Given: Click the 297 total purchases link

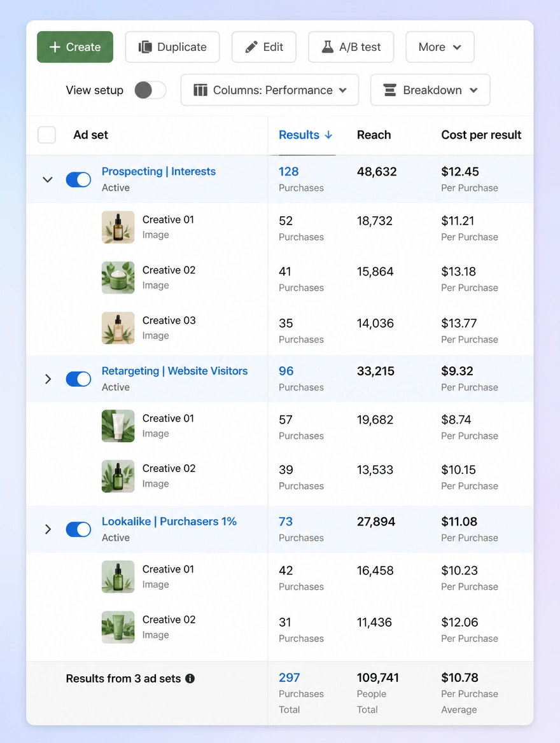Looking at the screenshot, I should point(290,677).
